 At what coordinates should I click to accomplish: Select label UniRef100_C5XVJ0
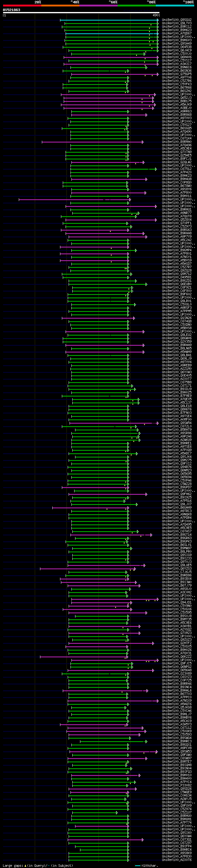pos(177,54)
